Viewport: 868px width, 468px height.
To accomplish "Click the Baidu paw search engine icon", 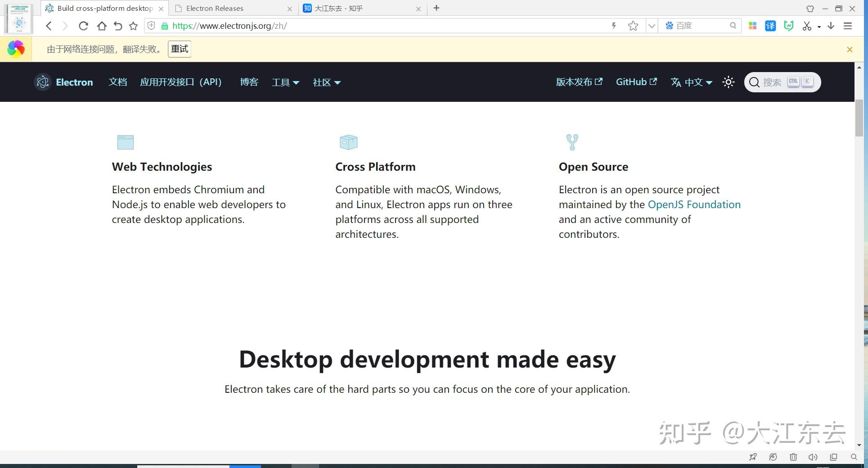I will [x=669, y=26].
